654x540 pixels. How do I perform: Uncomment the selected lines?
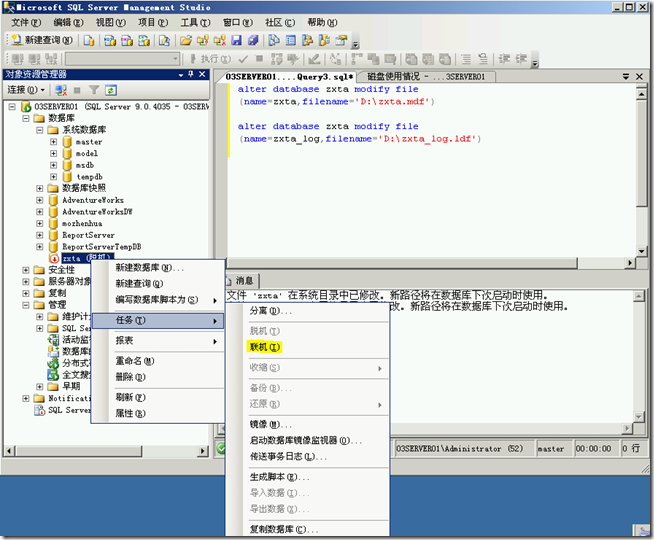pos(483,59)
